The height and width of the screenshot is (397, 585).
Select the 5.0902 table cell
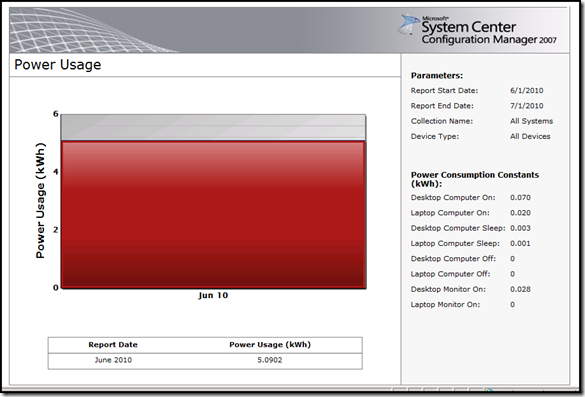(x=270, y=360)
